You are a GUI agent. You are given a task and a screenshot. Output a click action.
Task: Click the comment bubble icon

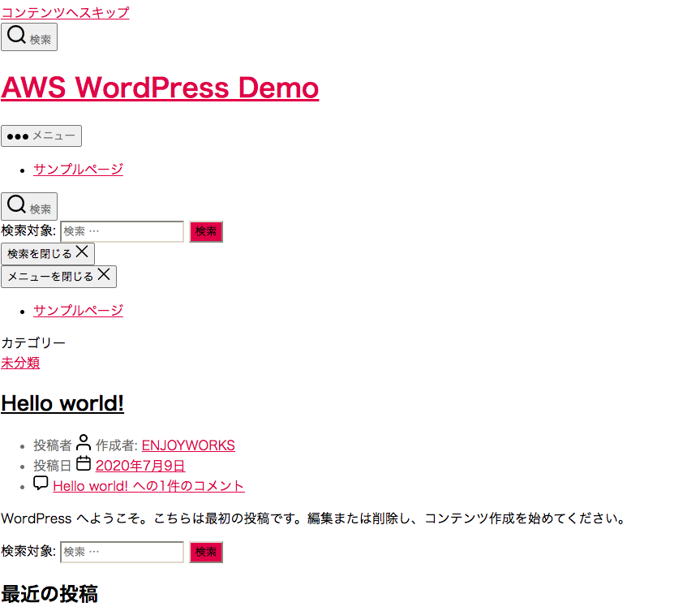pos(41,484)
